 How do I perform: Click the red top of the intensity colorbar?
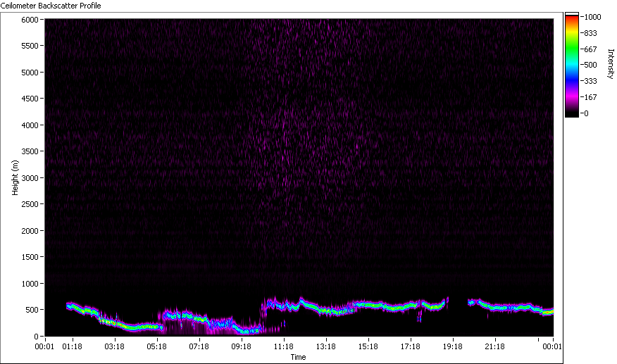[x=572, y=18]
